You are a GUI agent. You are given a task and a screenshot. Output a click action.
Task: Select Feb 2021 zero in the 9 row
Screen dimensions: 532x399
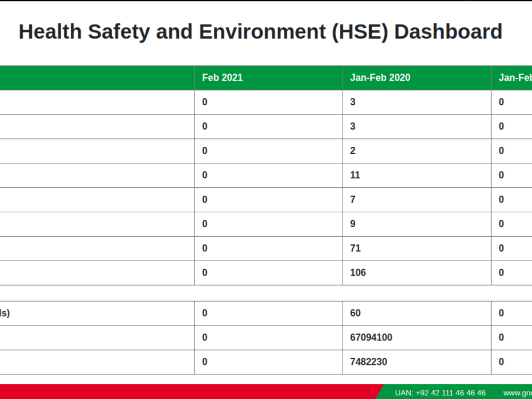coord(205,225)
